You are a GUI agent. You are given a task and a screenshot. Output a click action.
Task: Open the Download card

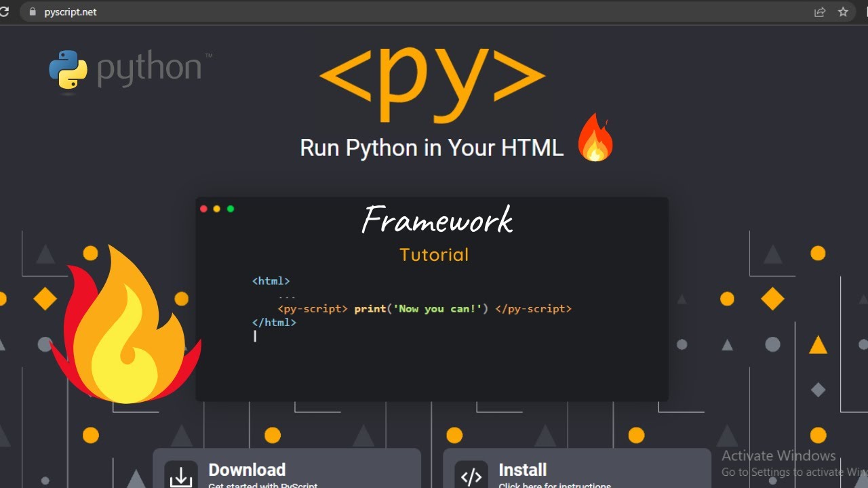point(287,468)
